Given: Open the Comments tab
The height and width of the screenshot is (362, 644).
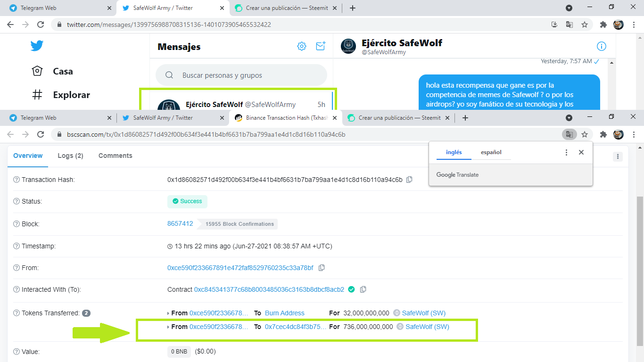Looking at the screenshot, I should pyautogui.click(x=116, y=156).
